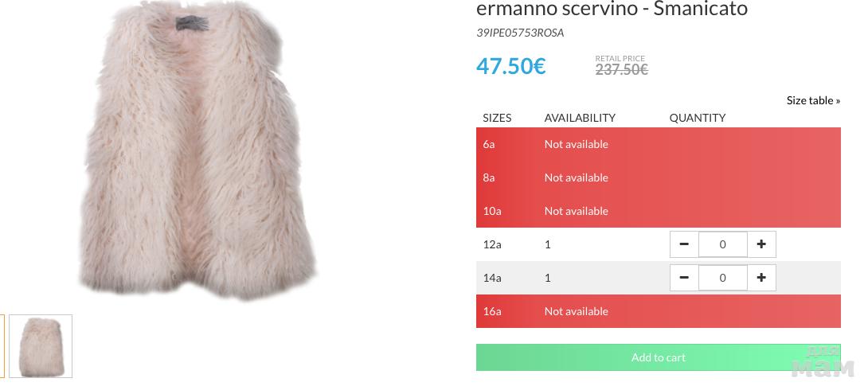Focus the 14a quantity input field
This screenshot has height=390, width=868.
pos(722,278)
